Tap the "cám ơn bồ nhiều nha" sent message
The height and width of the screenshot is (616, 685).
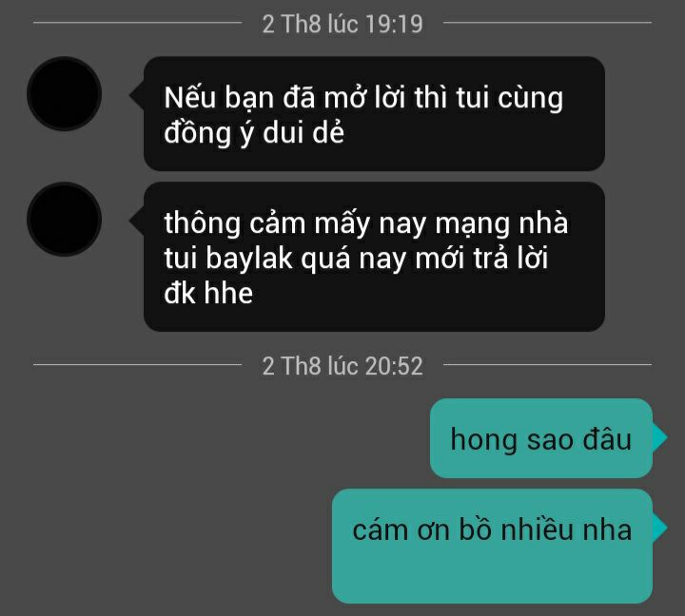(492, 547)
